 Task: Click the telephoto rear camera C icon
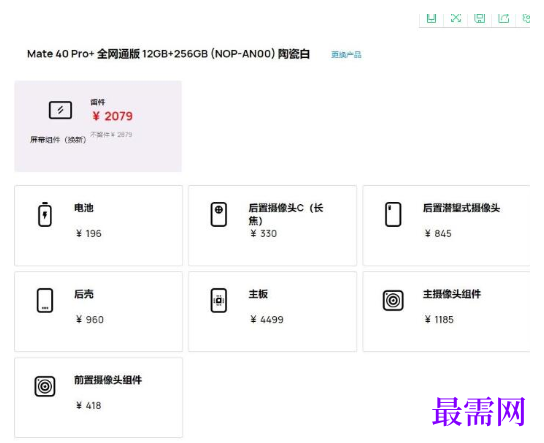pos(219,214)
